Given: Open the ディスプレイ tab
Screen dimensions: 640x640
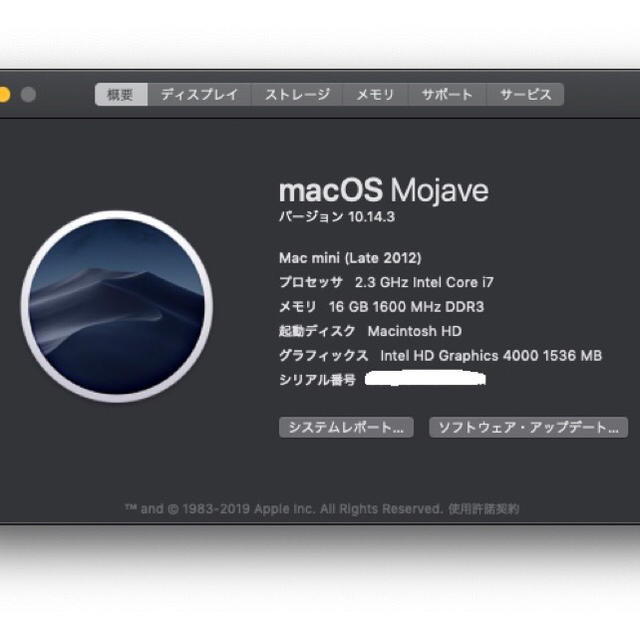Looking at the screenshot, I should (200, 95).
